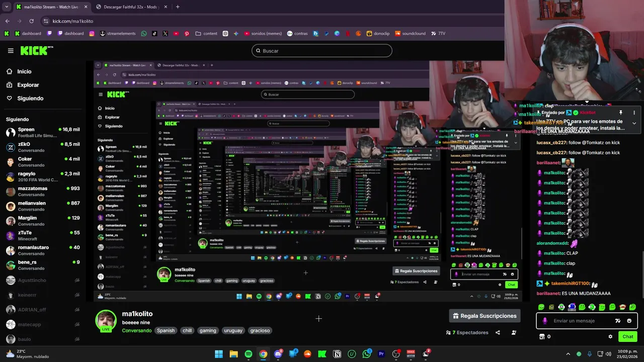Expand the pinned message chevron in chat
This screenshot has height=362, width=644.
click(634, 123)
